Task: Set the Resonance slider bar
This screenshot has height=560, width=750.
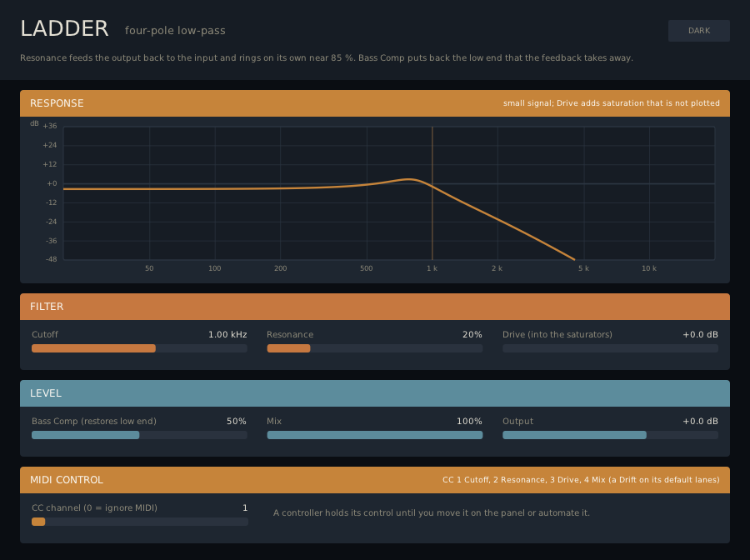Action: 374,348
